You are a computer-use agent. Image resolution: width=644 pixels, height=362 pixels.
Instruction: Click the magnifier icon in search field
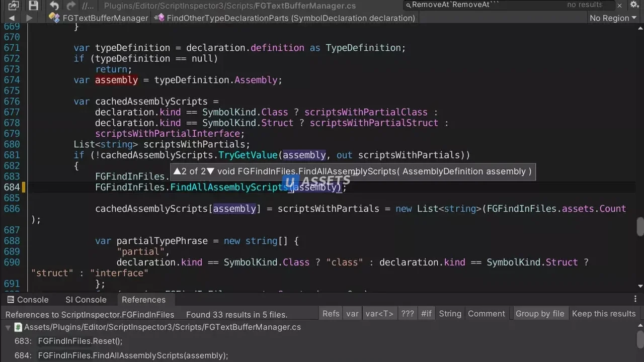(x=408, y=5)
